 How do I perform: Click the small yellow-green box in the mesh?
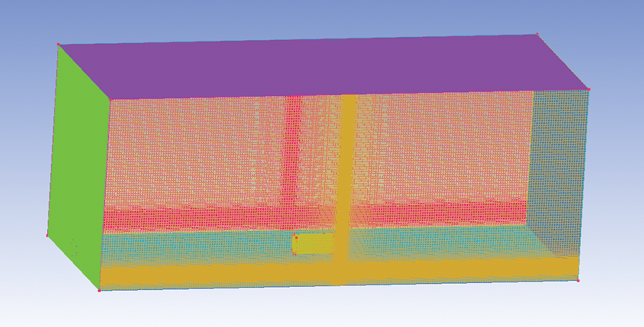click(x=314, y=244)
